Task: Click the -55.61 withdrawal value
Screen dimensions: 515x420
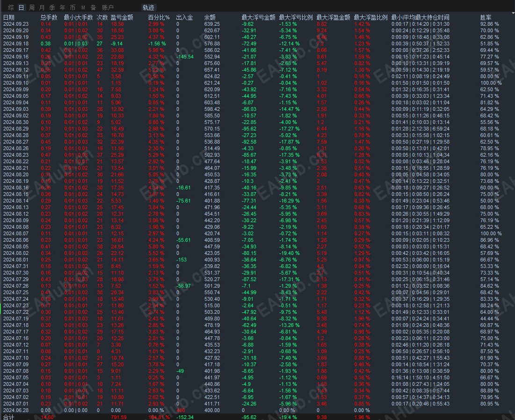Action: coord(183,240)
